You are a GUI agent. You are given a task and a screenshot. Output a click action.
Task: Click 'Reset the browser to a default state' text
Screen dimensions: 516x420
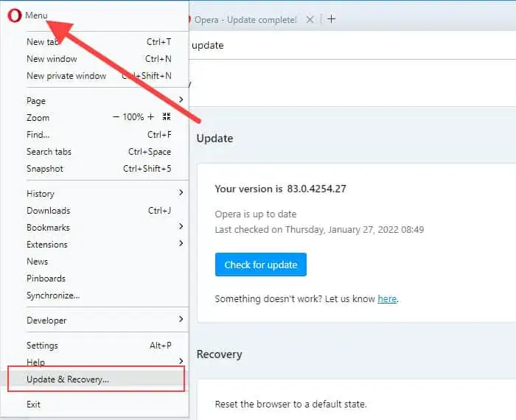point(291,404)
